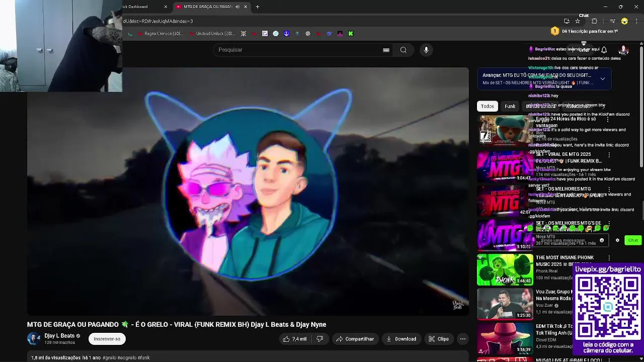Download the video with the Download button

click(x=401, y=339)
